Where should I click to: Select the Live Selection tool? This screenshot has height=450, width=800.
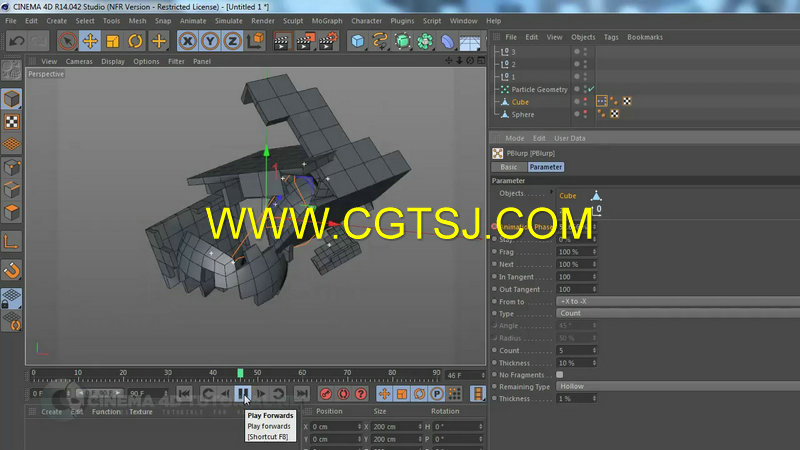coord(67,41)
